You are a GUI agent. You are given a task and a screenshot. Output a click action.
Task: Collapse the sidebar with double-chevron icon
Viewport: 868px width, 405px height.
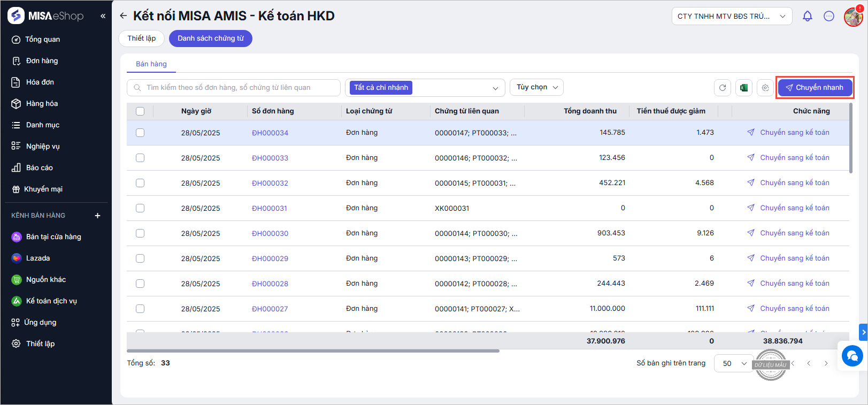tap(103, 16)
